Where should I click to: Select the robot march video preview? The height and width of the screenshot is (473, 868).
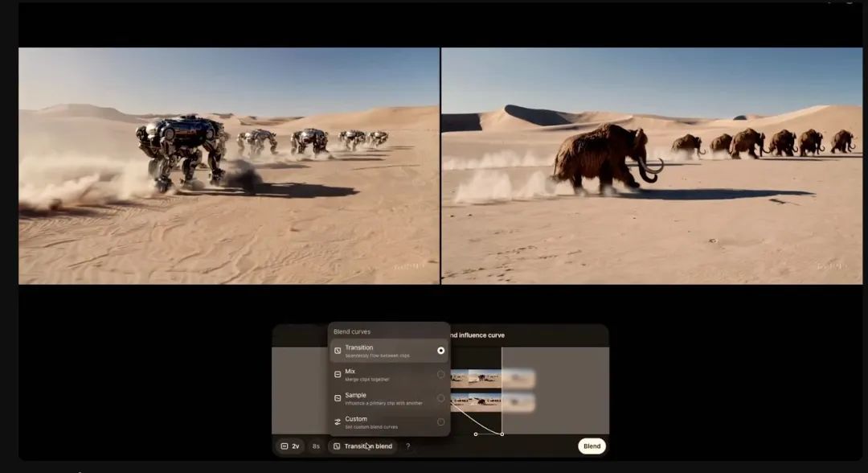(x=229, y=166)
